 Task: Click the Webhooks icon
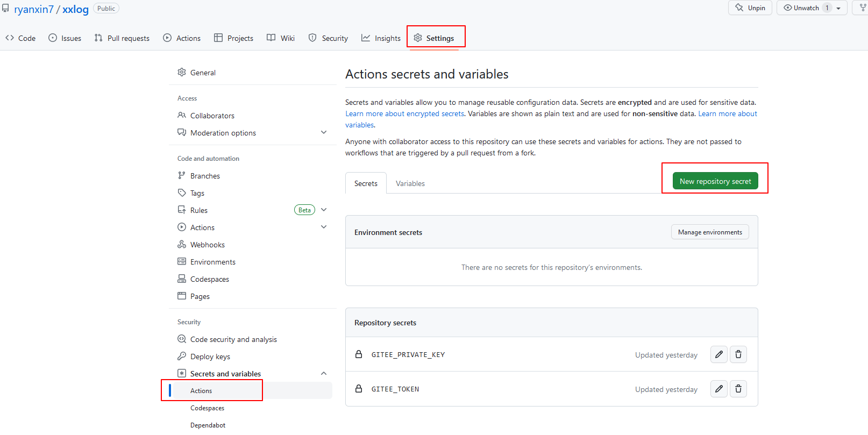(182, 244)
